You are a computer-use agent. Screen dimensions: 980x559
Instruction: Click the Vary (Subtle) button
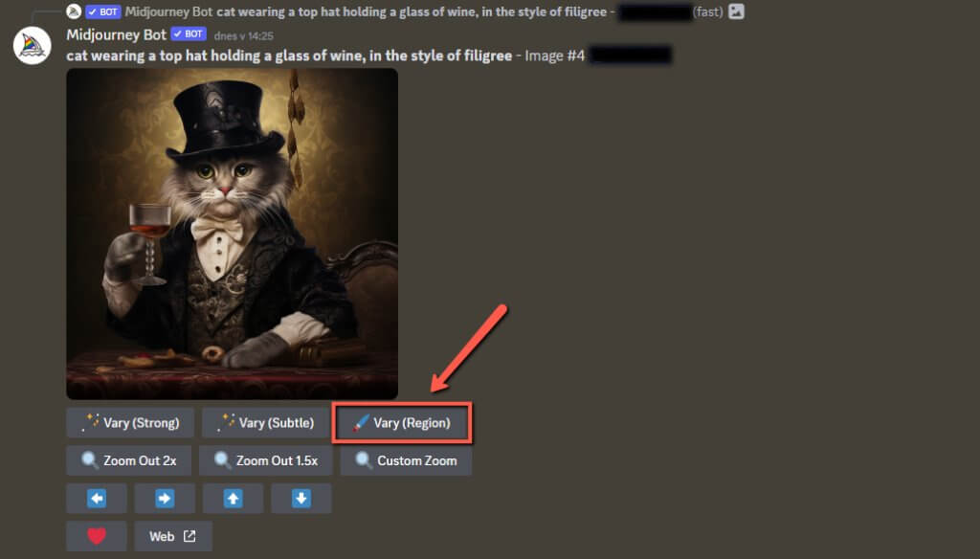click(x=265, y=423)
